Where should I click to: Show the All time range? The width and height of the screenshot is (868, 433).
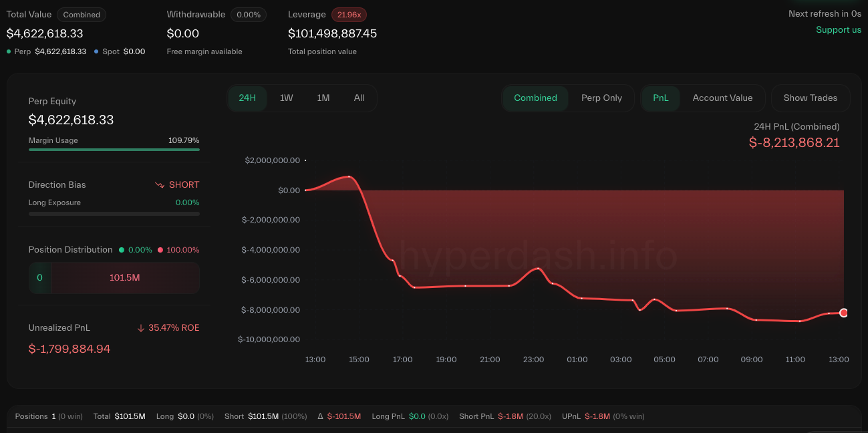pos(359,98)
